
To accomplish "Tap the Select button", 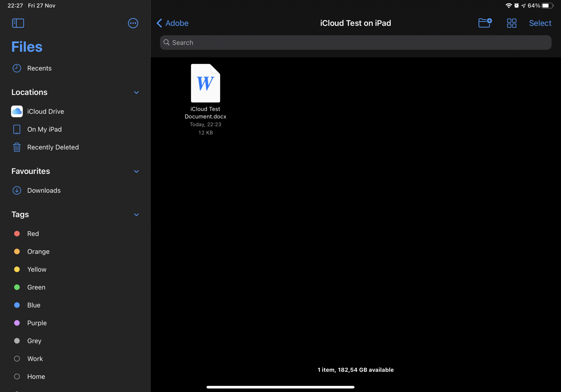I will click(x=540, y=23).
